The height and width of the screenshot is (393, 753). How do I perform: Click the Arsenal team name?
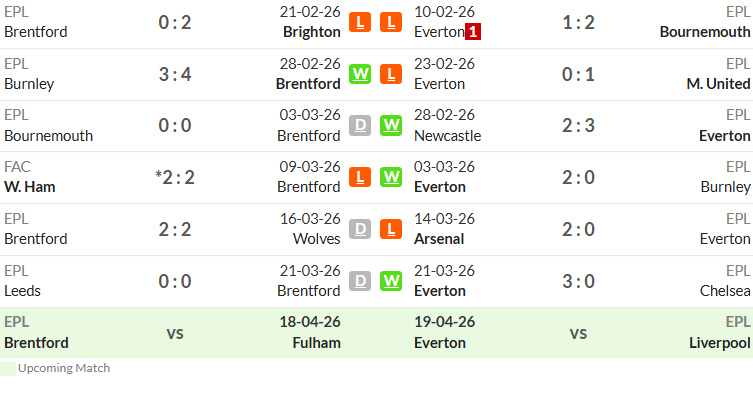[439, 239]
